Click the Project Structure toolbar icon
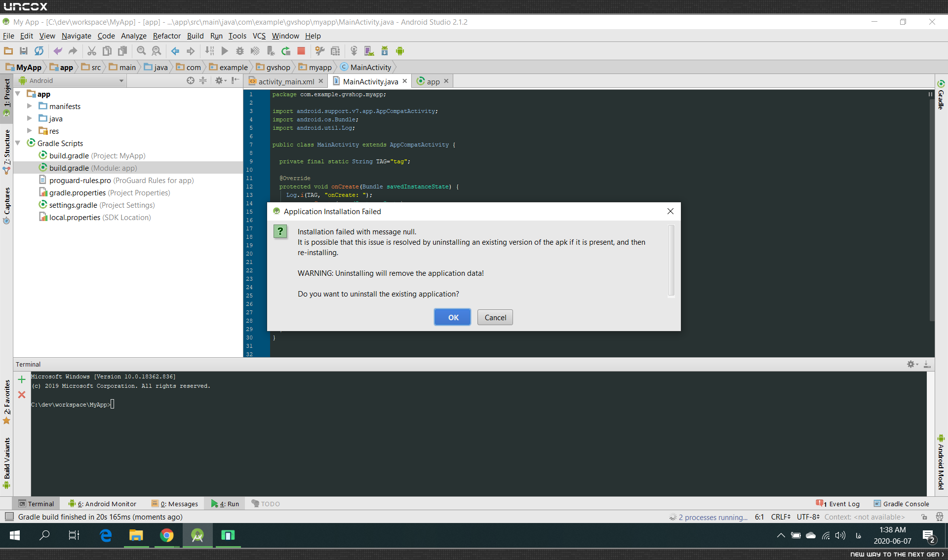The width and height of the screenshot is (948, 560). pos(335,51)
